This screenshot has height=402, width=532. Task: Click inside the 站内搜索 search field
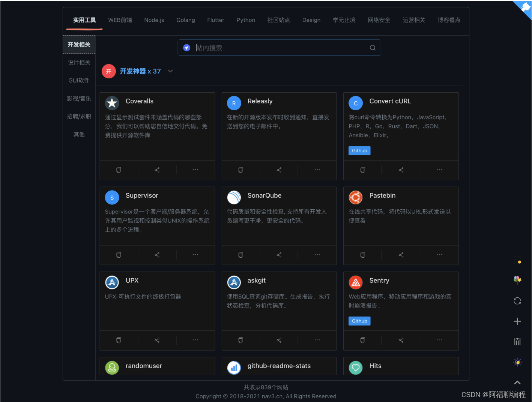263,48
